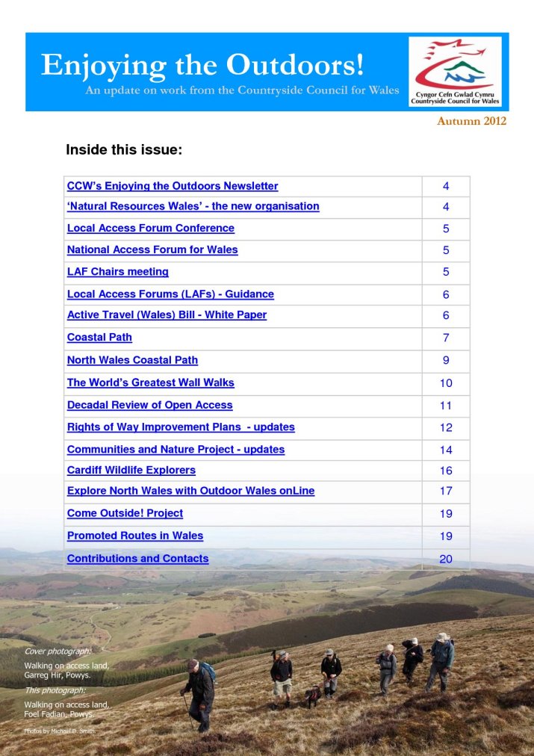Open Local Access Forums (LAFs) - Guidance

(170, 294)
